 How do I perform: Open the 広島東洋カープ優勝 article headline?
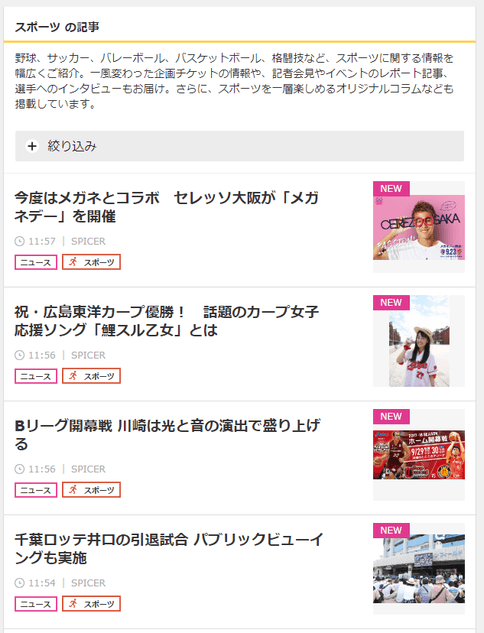(x=166, y=321)
